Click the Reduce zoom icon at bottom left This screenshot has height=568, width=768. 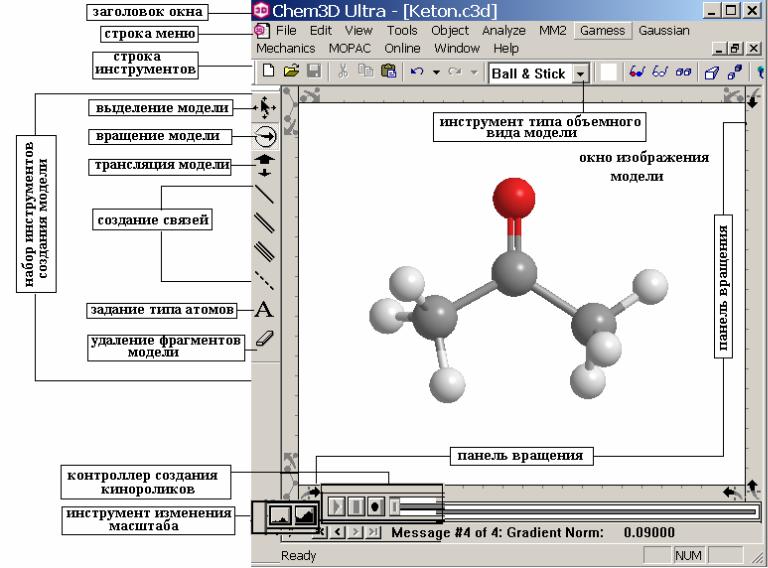click(x=280, y=515)
